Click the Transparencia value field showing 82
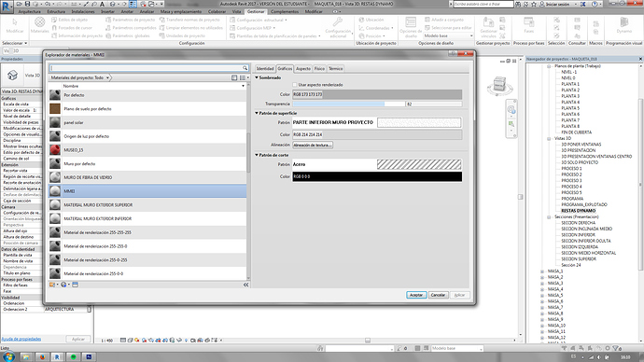The width and height of the screenshot is (644, 362). click(x=433, y=104)
